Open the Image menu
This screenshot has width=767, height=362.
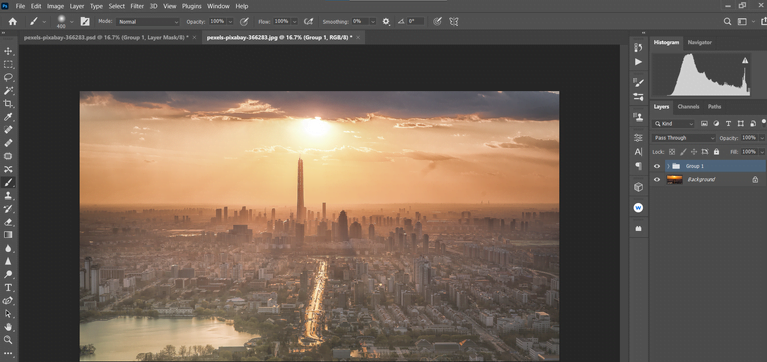(x=55, y=6)
